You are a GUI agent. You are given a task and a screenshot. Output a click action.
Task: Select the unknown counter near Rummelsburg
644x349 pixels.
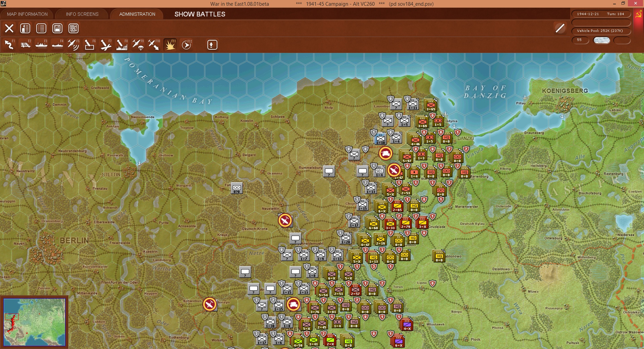coord(329,171)
